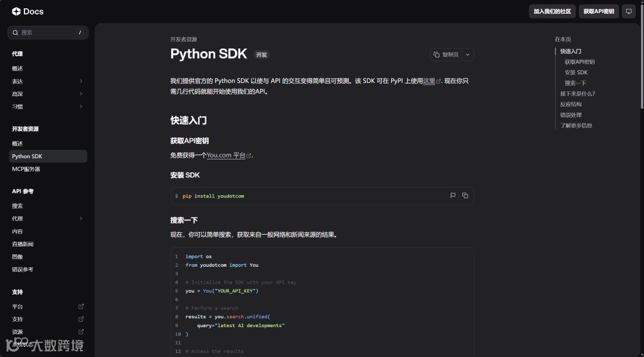Viewport: 644px width, 357px height.
Task: Click external link icon after You.com 平台
Action: coord(249,156)
